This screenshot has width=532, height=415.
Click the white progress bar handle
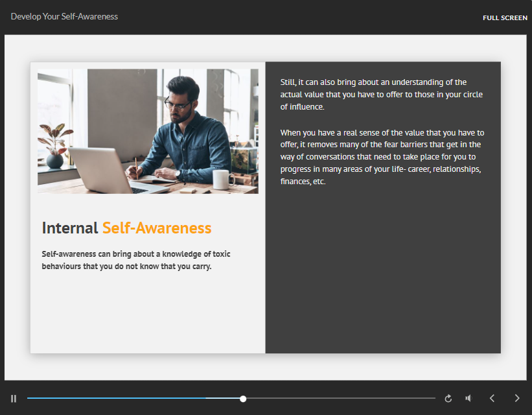243,399
